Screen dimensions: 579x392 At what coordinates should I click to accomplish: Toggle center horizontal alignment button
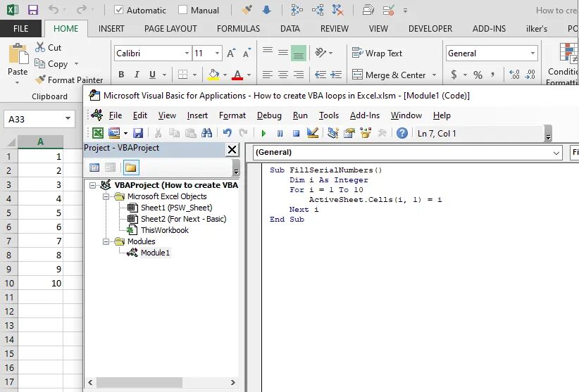click(283, 75)
